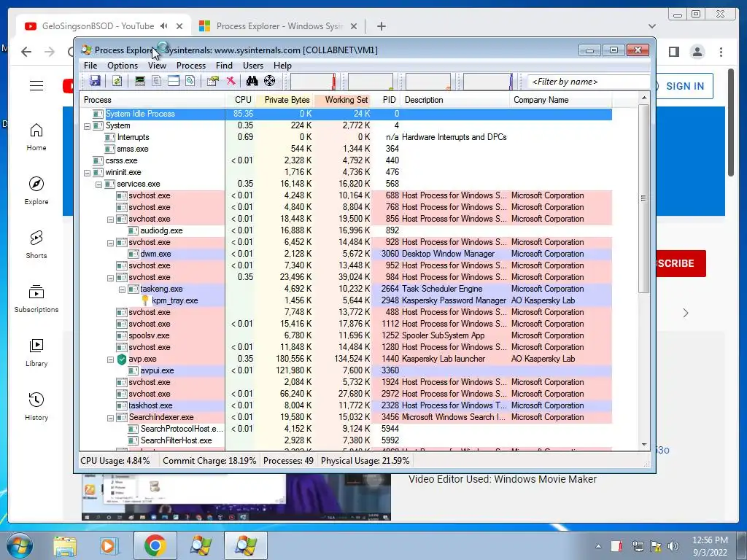Open the Chrome three-dot menu
The height and width of the screenshot is (560, 747).
721,52
